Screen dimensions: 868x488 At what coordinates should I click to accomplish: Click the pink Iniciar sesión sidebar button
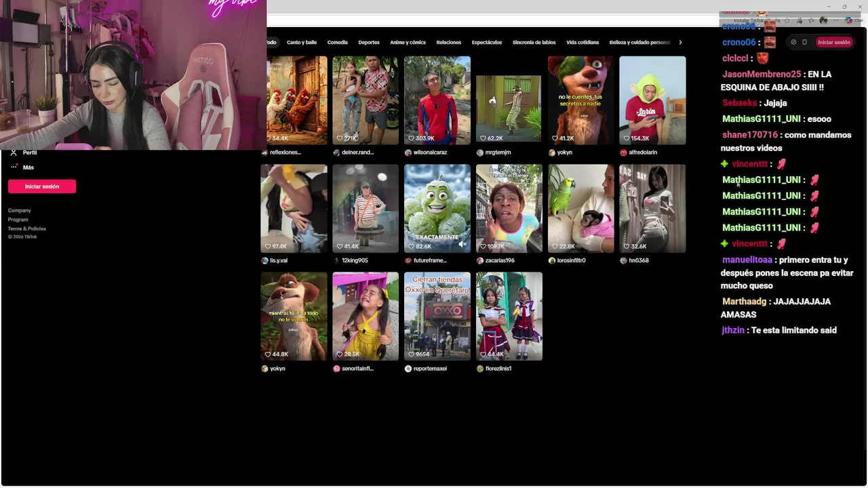[42, 186]
